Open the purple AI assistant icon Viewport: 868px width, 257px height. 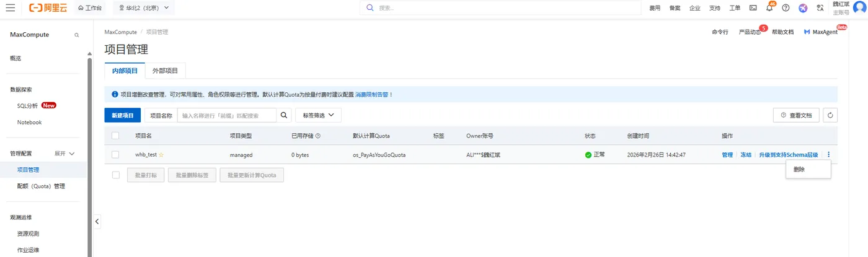[x=803, y=8]
